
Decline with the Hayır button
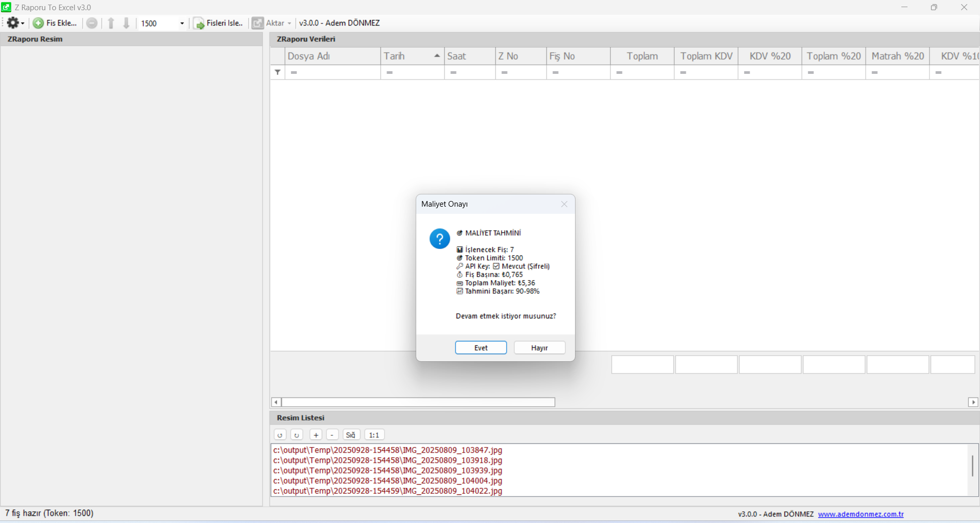point(539,347)
